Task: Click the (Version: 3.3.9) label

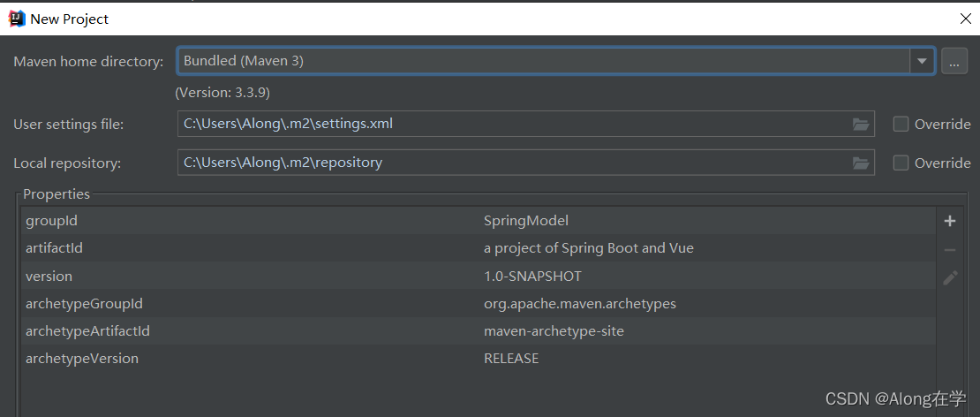Action: coord(222,93)
